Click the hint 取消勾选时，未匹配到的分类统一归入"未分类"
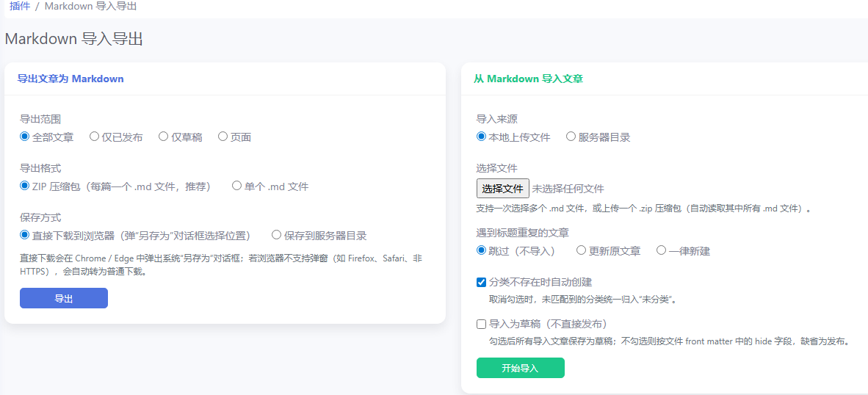This screenshot has height=395, width=868. (x=583, y=300)
